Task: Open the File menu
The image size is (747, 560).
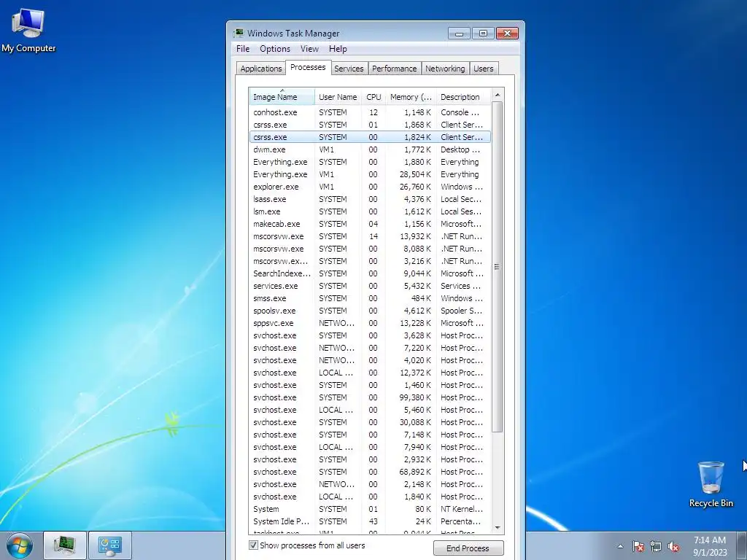Action: 242,49
